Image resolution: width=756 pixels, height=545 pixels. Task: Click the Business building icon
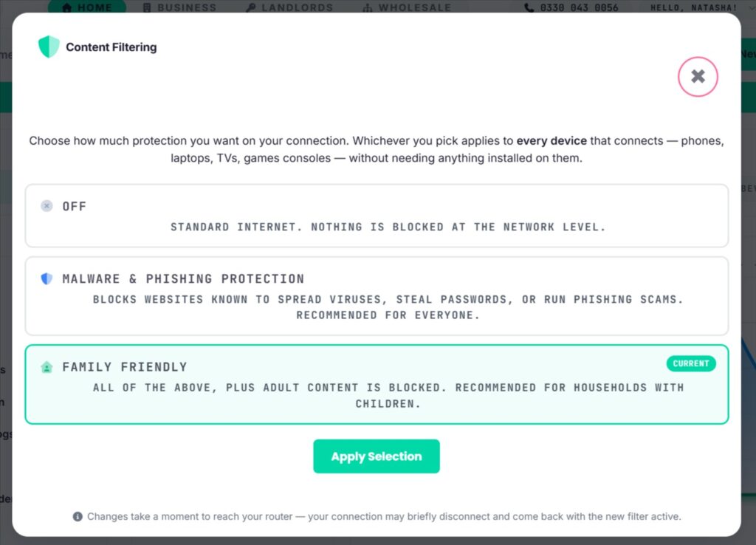point(147,7)
